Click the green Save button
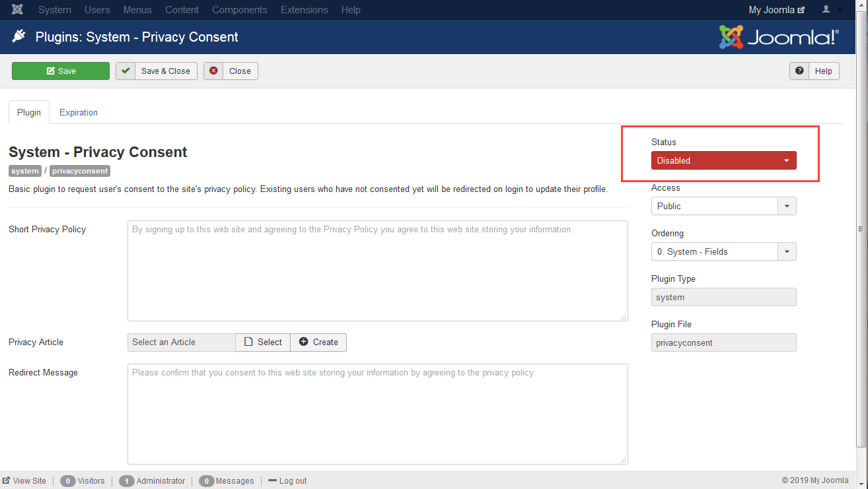The image size is (868, 489). point(61,71)
